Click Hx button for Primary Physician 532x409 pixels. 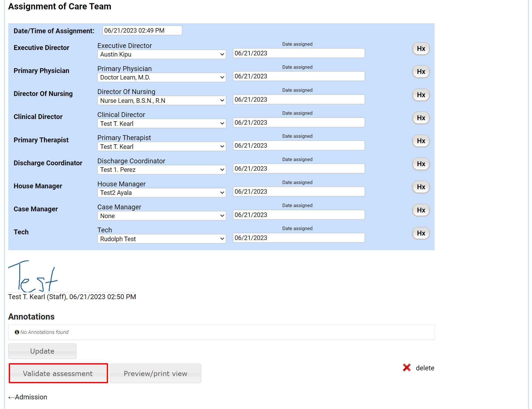[421, 72]
